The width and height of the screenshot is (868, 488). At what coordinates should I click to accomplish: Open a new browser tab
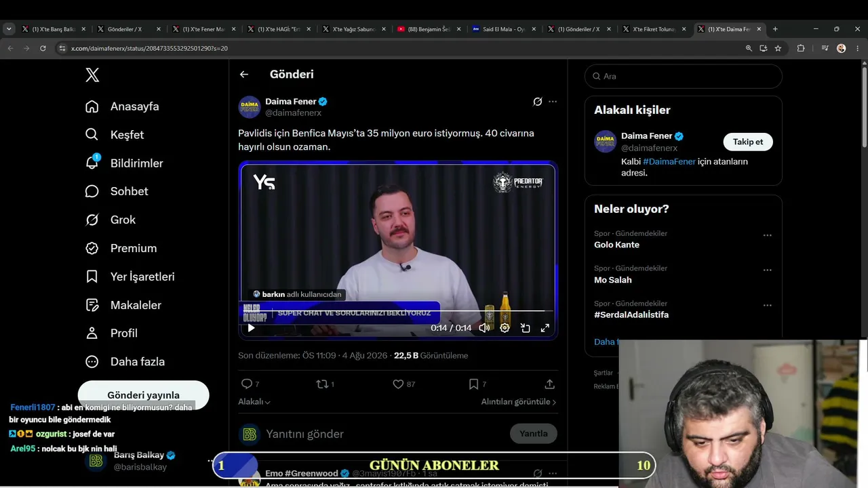click(x=775, y=29)
